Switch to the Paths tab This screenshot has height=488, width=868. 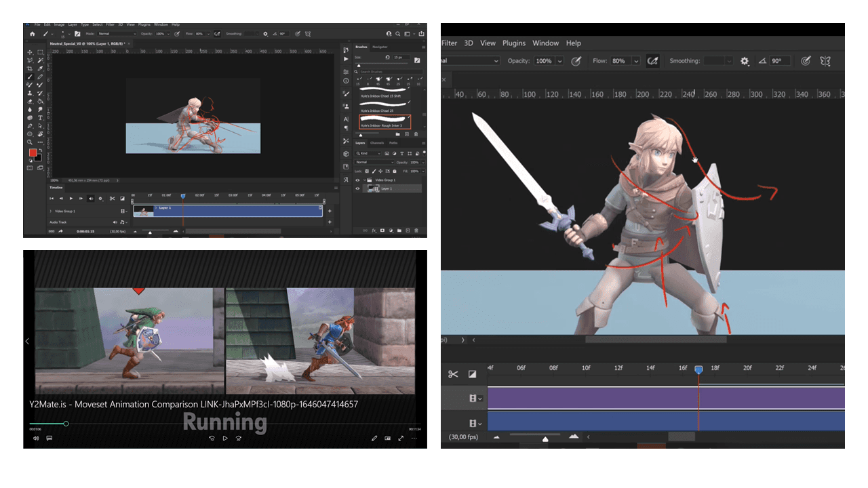pos(393,143)
